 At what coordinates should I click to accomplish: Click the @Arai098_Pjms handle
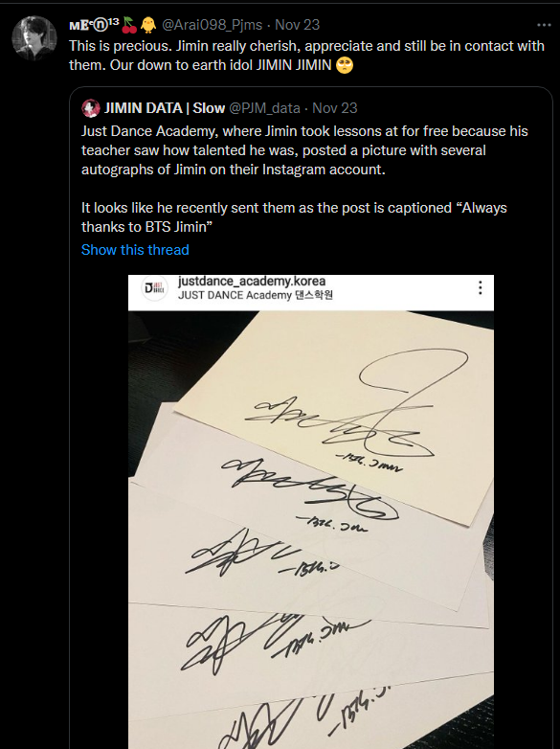212,25
